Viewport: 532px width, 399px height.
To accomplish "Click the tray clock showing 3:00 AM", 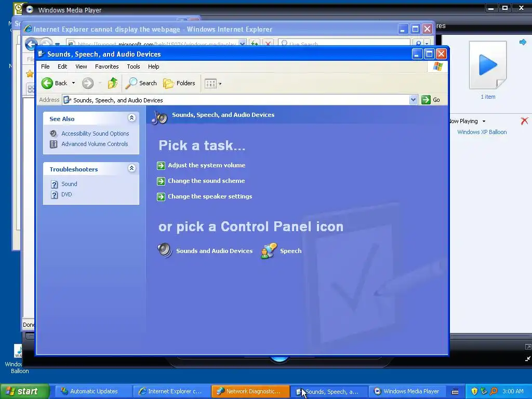I will pos(513,391).
